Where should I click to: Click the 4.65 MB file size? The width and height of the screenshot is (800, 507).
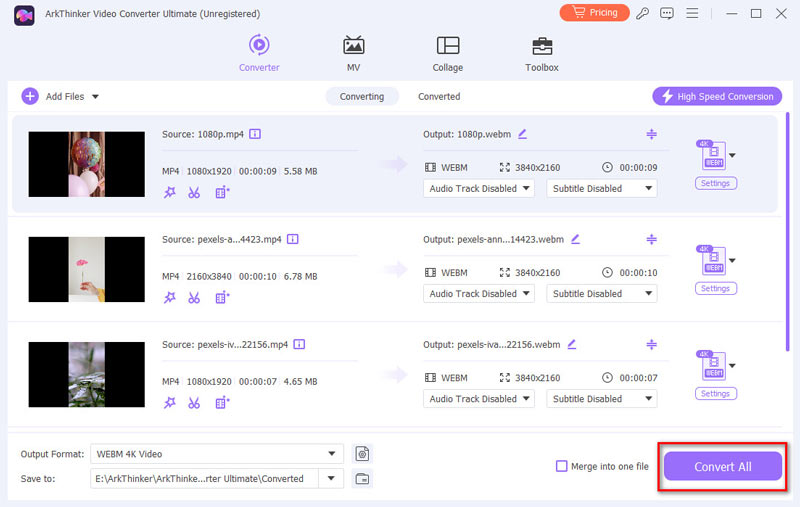(x=301, y=382)
